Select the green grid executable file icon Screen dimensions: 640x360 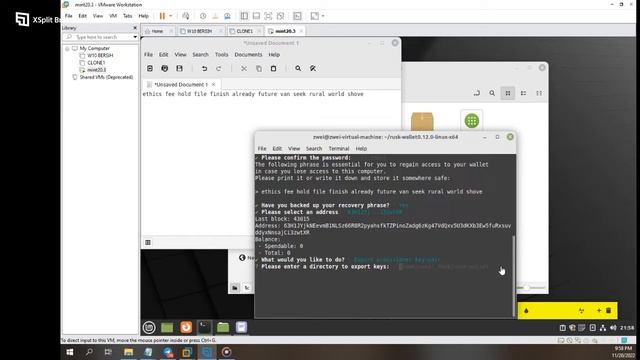[471, 120]
